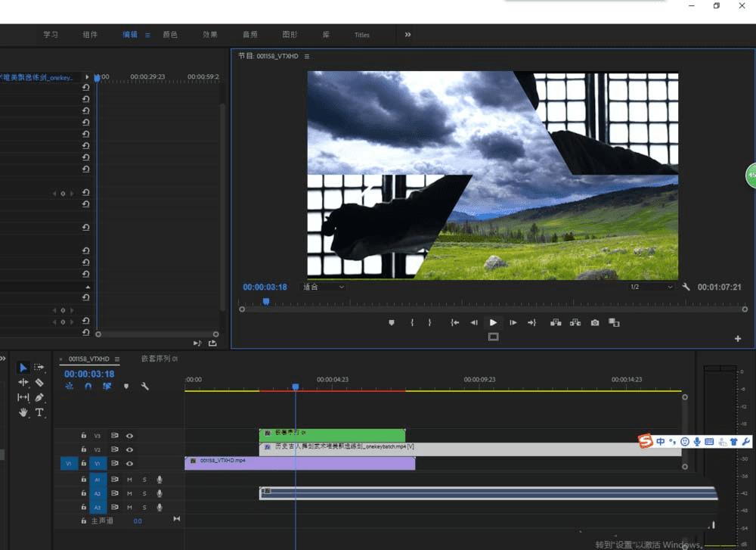Click the Export Frame camera icon
The height and width of the screenshot is (550, 756).
(595, 323)
